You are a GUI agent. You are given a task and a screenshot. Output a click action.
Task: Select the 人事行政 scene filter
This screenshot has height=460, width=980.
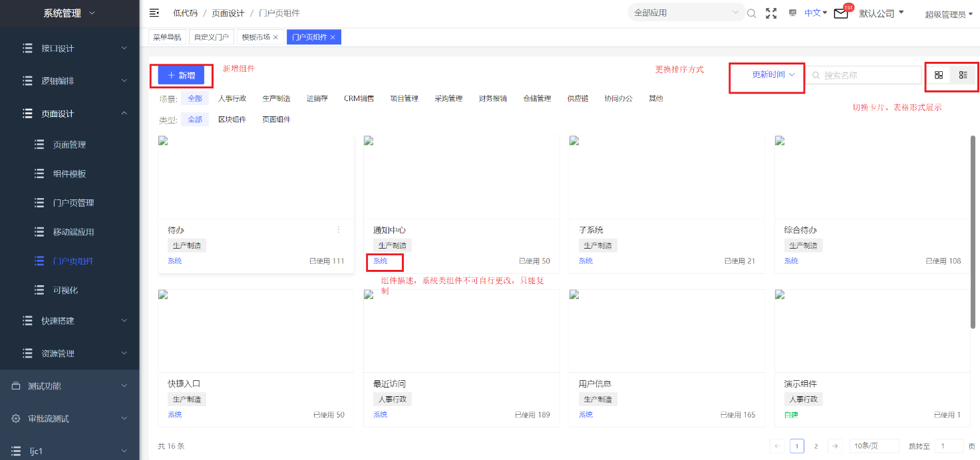(232, 98)
